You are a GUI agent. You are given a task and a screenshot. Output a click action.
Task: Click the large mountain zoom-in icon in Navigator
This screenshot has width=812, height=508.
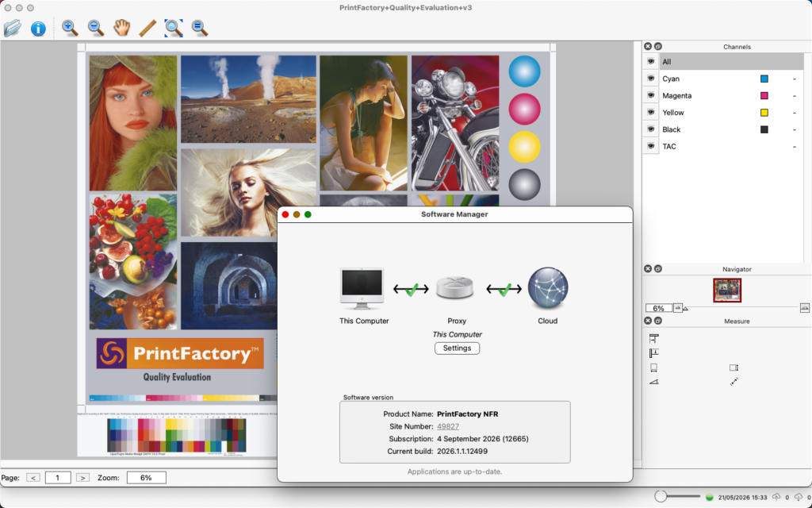click(804, 308)
